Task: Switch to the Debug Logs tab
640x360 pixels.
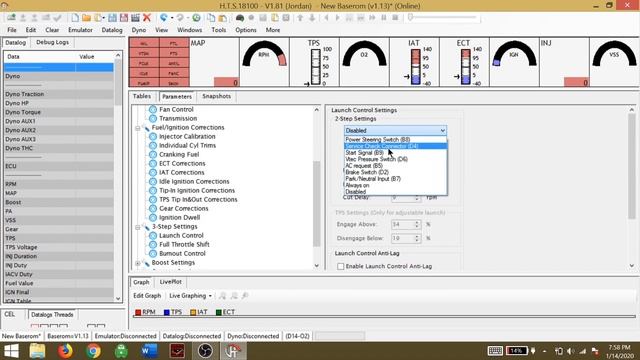Action: click(x=52, y=42)
